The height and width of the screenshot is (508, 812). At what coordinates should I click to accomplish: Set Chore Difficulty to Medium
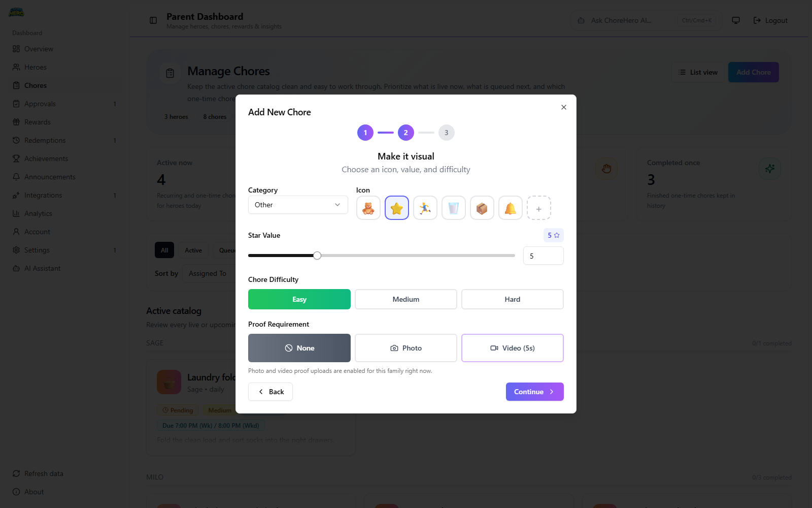point(405,299)
